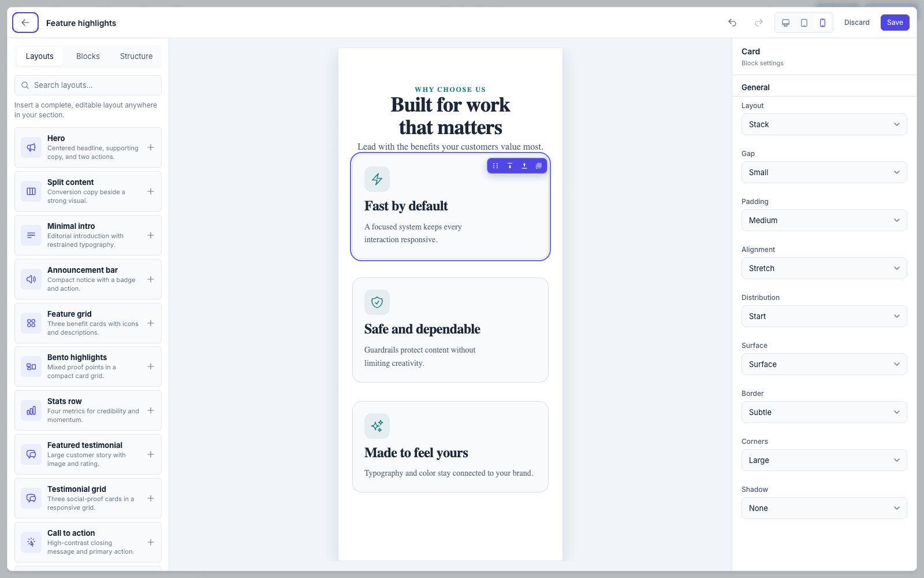Open the Border dropdown set to Subtle
Image resolution: width=924 pixels, height=578 pixels.
[x=824, y=412]
